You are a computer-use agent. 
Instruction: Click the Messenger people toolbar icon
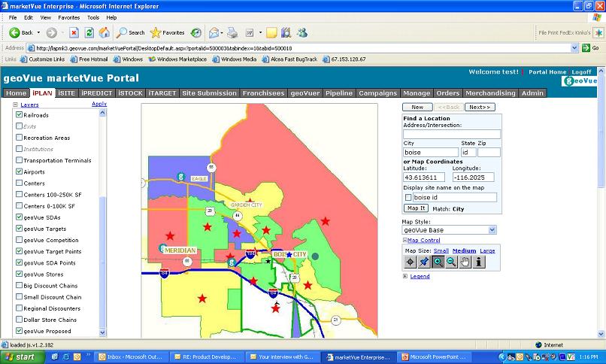[x=302, y=33]
